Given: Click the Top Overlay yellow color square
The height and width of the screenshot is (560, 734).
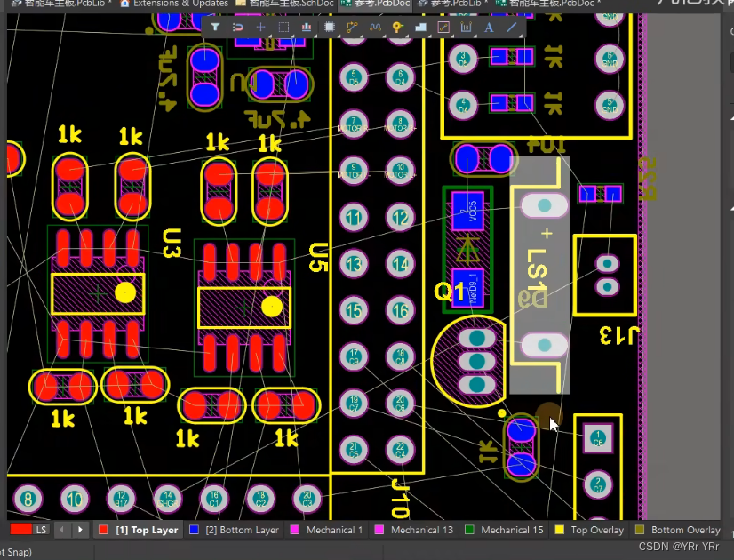Looking at the screenshot, I should coord(559,530).
